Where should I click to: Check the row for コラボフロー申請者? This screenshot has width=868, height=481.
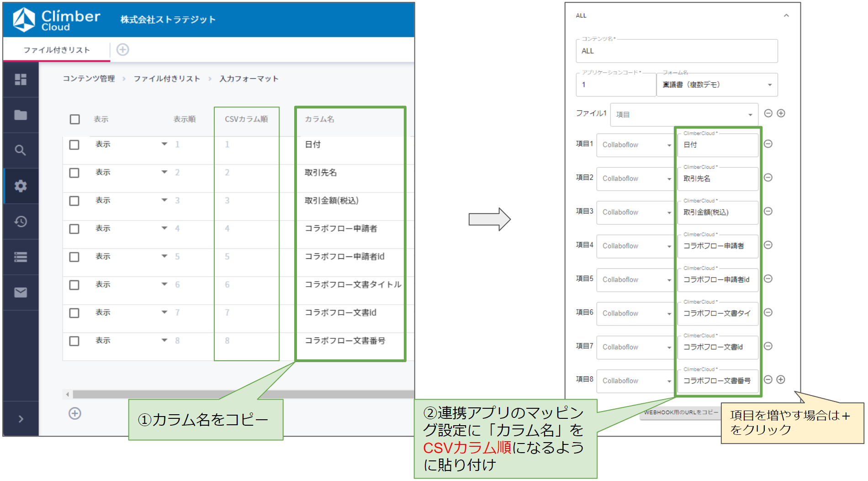[74, 229]
